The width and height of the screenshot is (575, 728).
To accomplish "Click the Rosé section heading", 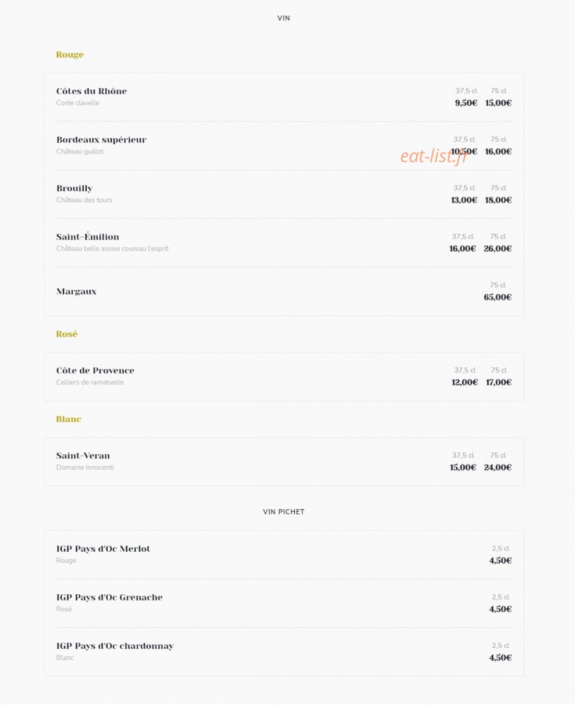I will click(67, 334).
